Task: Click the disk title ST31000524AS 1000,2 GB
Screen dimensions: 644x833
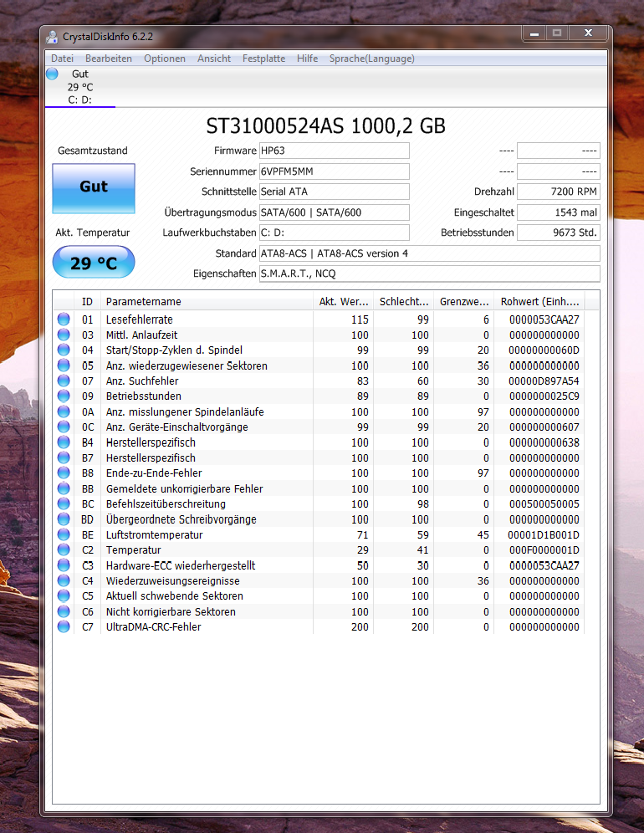Action: (325, 126)
